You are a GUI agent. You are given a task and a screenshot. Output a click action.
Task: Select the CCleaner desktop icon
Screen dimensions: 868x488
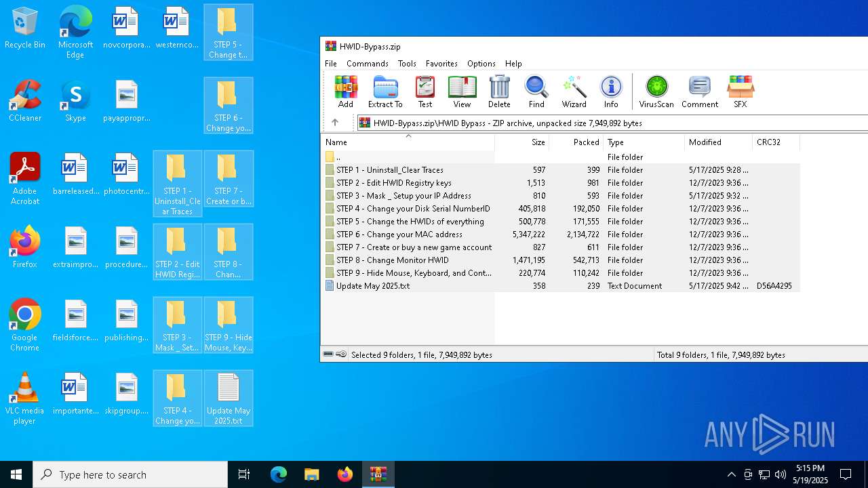click(25, 102)
